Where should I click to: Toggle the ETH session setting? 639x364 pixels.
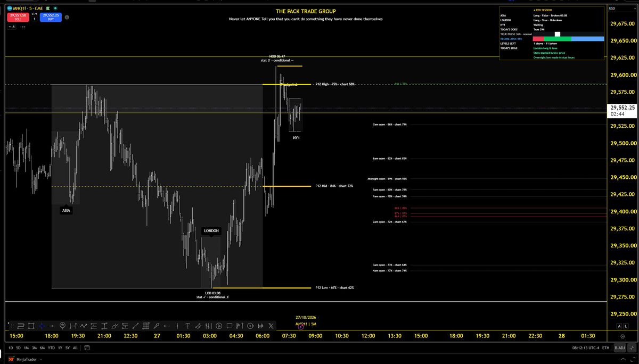point(605,348)
